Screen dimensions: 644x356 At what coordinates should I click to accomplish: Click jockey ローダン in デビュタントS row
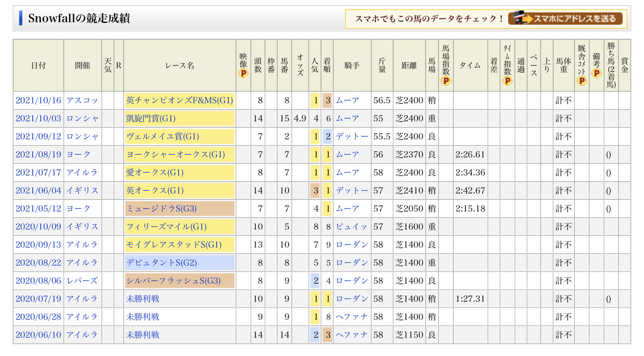point(352,263)
